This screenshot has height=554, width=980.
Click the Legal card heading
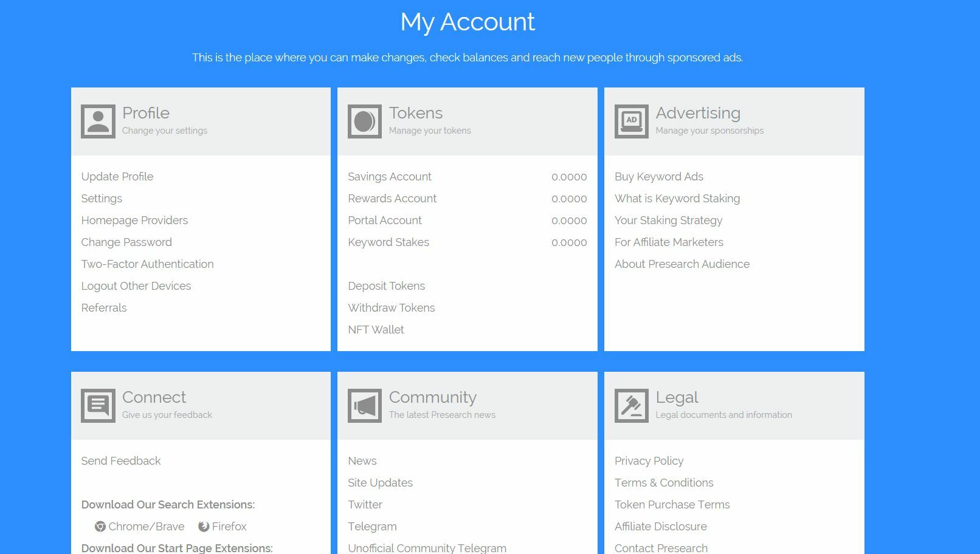(677, 398)
